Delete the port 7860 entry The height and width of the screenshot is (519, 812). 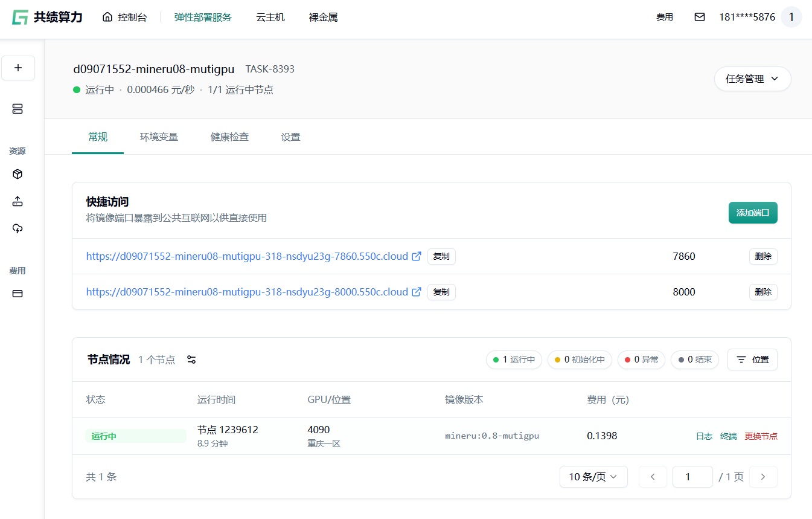point(763,256)
